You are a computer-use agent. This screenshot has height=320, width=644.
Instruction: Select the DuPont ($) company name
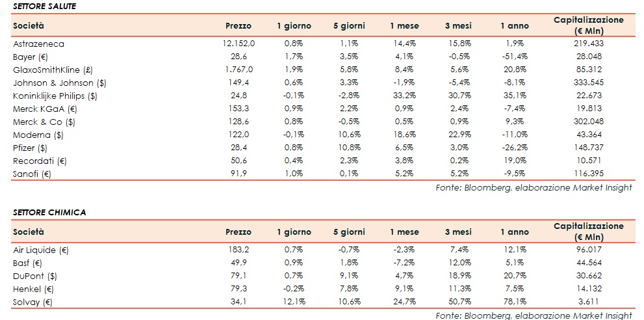point(35,276)
